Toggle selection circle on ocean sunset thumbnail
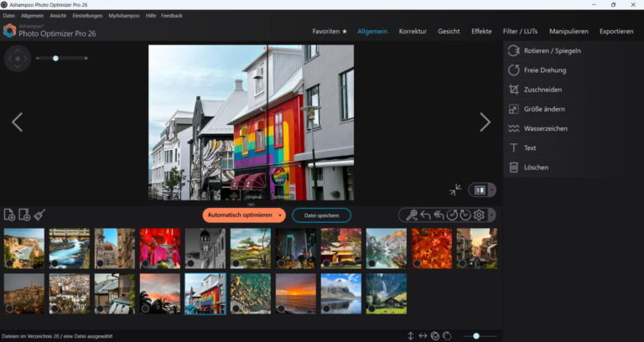644x342 pixels. coord(281,308)
